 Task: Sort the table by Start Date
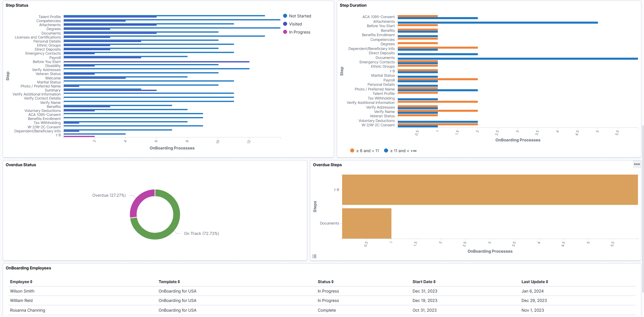pyautogui.click(x=424, y=282)
